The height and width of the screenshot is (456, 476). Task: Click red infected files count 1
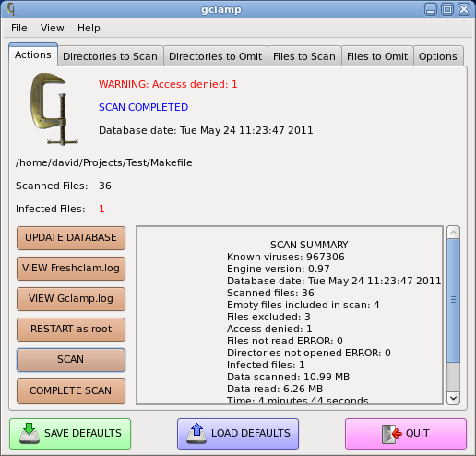tap(101, 209)
